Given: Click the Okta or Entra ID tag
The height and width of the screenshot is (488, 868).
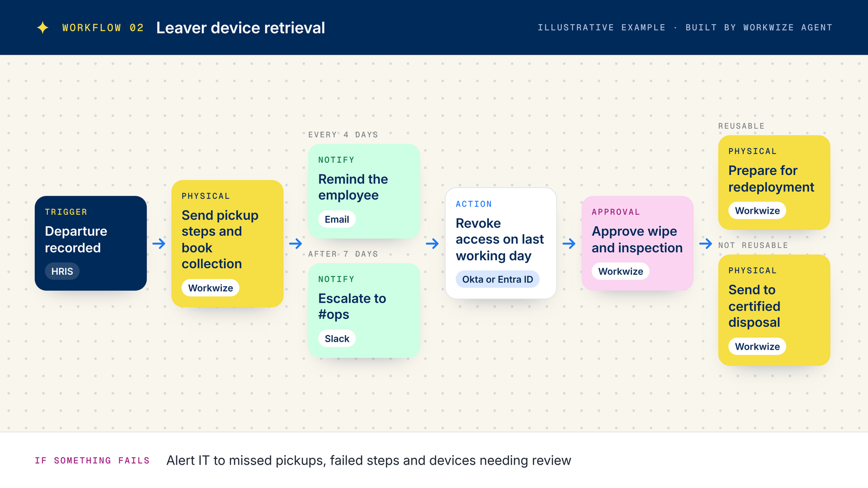Looking at the screenshot, I should click(x=497, y=279).
